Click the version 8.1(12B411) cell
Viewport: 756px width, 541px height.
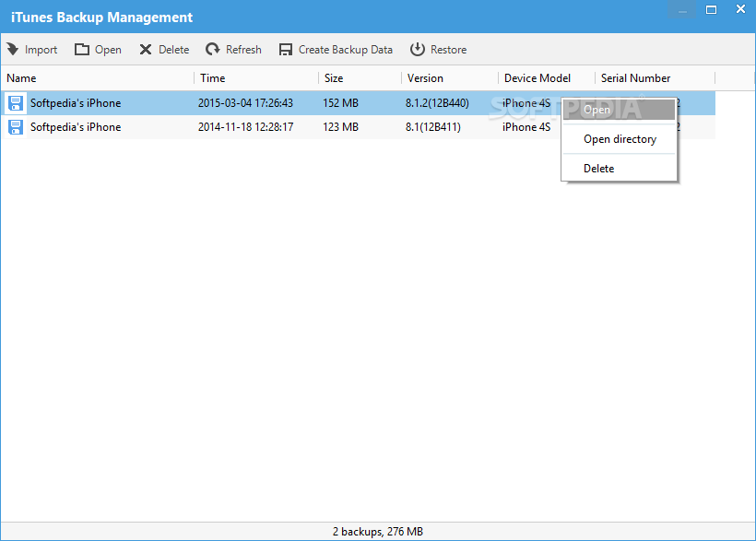(x=433, y=127)
